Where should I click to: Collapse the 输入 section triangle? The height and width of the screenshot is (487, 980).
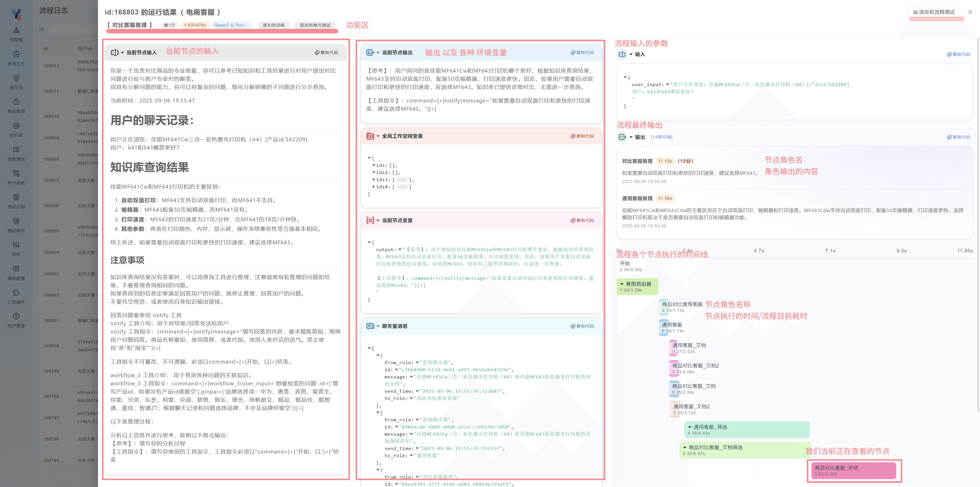[631, 54]
